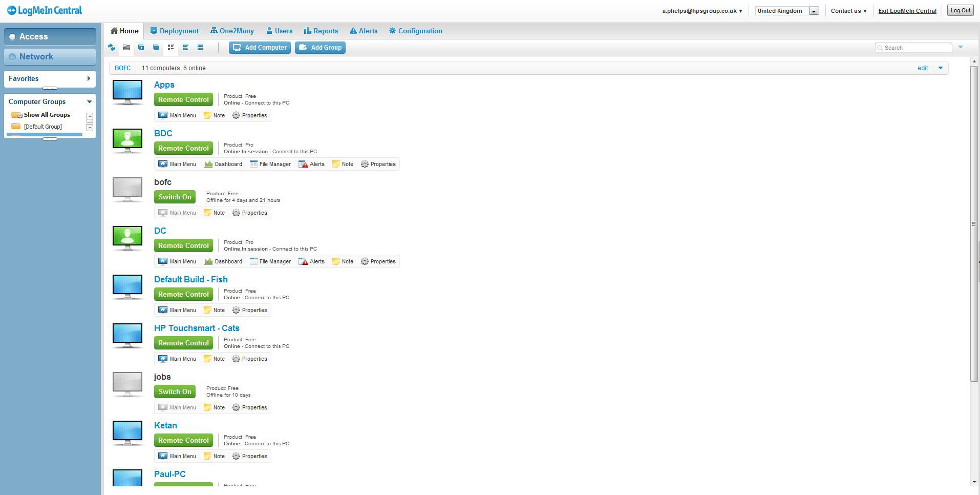Viewport: 980px width, 495px height.
Task: Open Alerts for BDC computer
Action: coord(312,164)
